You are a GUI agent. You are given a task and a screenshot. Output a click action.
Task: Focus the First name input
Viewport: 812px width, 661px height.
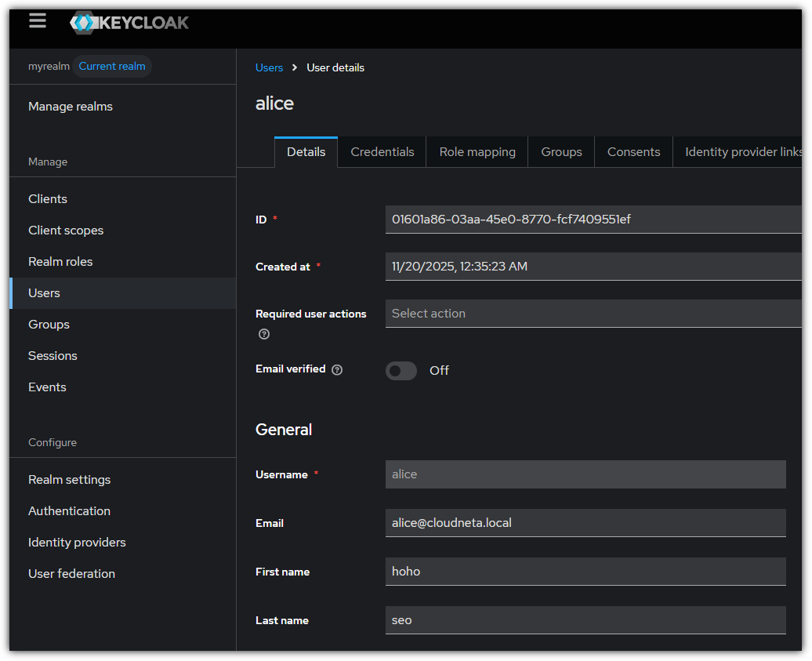(585, 572)
